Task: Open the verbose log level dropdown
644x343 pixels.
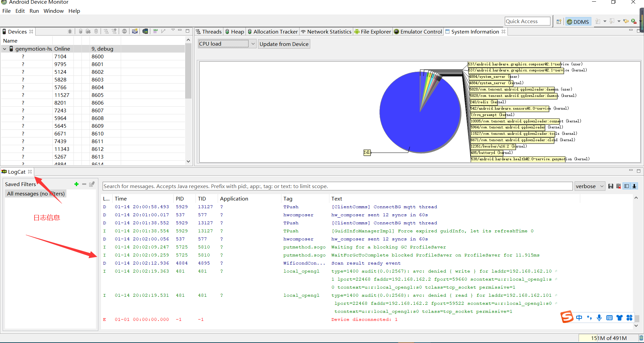Action: coord(590,186)
